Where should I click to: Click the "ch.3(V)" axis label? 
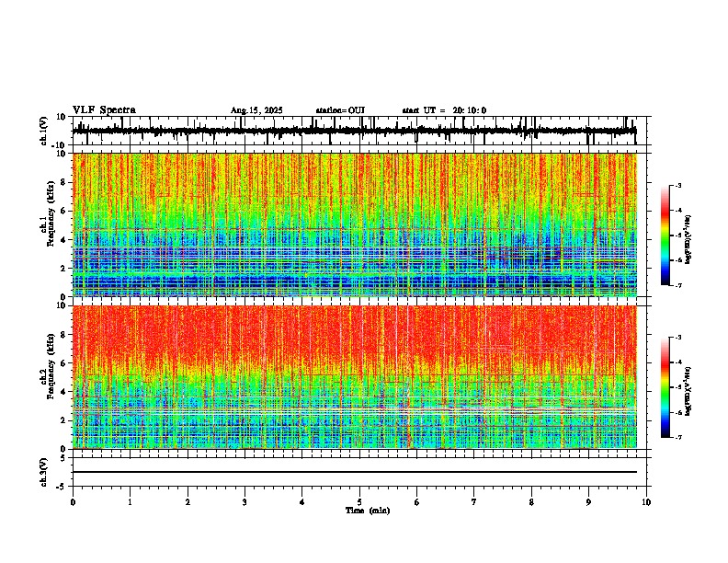pyautogui.click(x=44, y=472)
